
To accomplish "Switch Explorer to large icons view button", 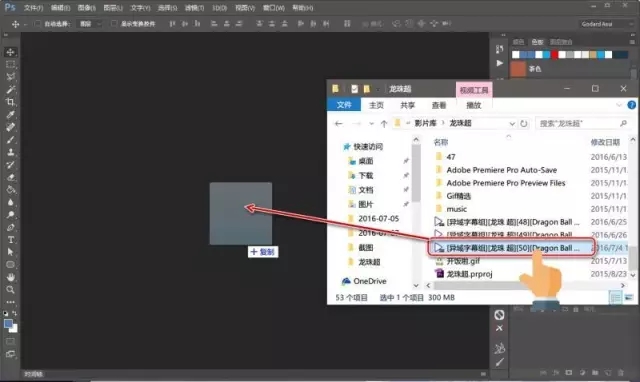I will (629, 298).
